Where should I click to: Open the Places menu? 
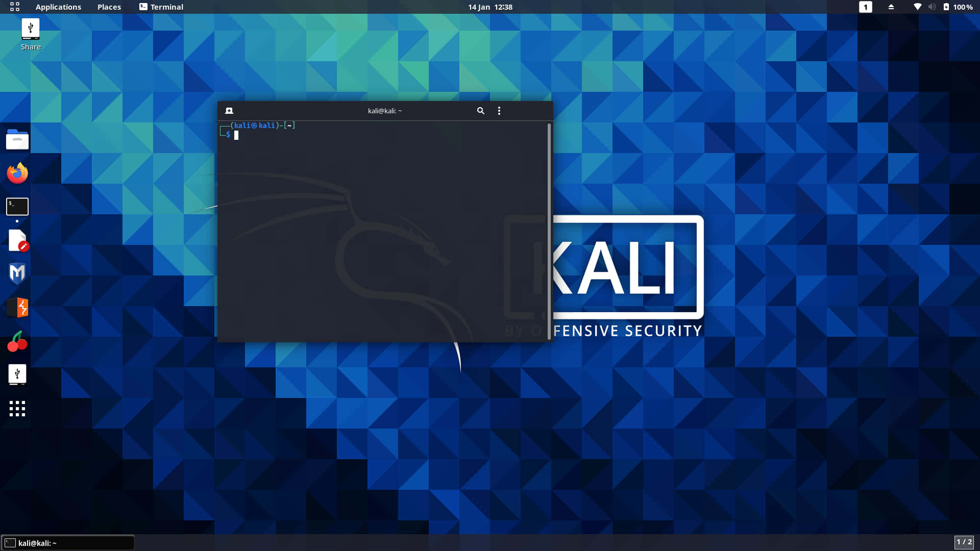coord(108,7)
